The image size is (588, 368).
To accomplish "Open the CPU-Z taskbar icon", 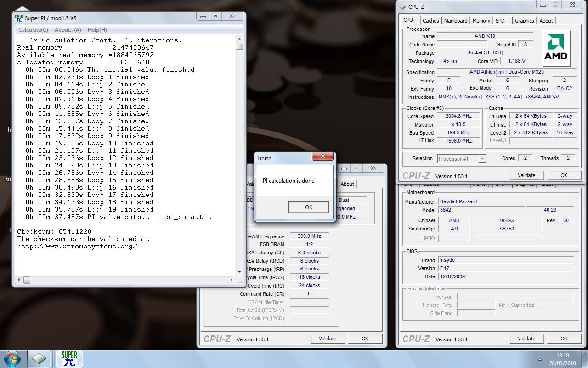I will 39,358.
